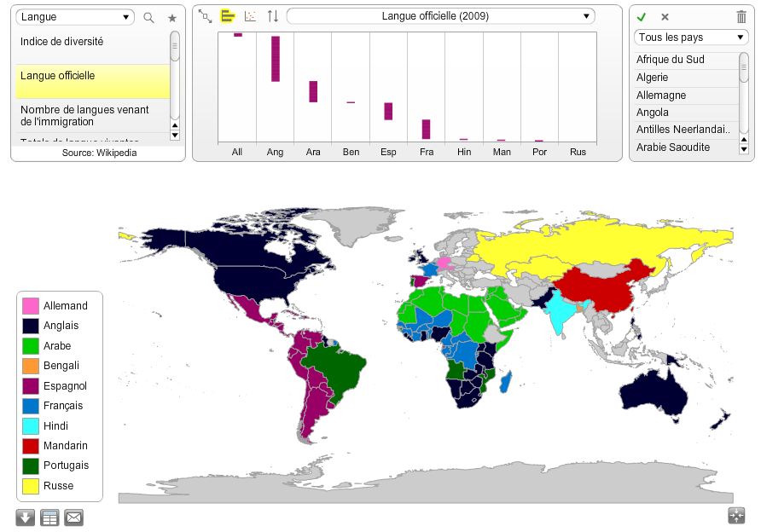Select Indice de diversité indicator
The image size is (761, 532).
[93, 48]
